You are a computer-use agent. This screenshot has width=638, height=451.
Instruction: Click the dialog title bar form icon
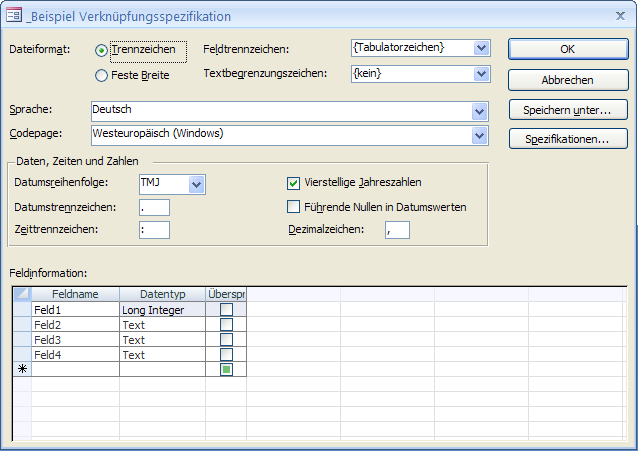[15, 16]
